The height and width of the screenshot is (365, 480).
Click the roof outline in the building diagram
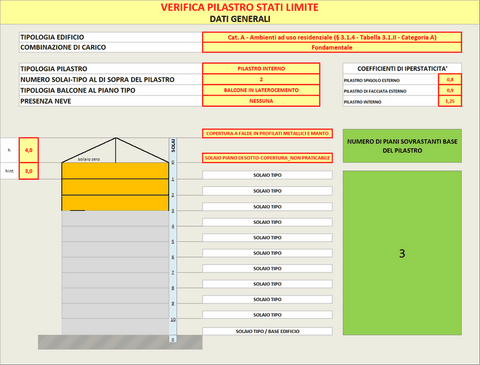pyautogui.click(x=115, y=150)
